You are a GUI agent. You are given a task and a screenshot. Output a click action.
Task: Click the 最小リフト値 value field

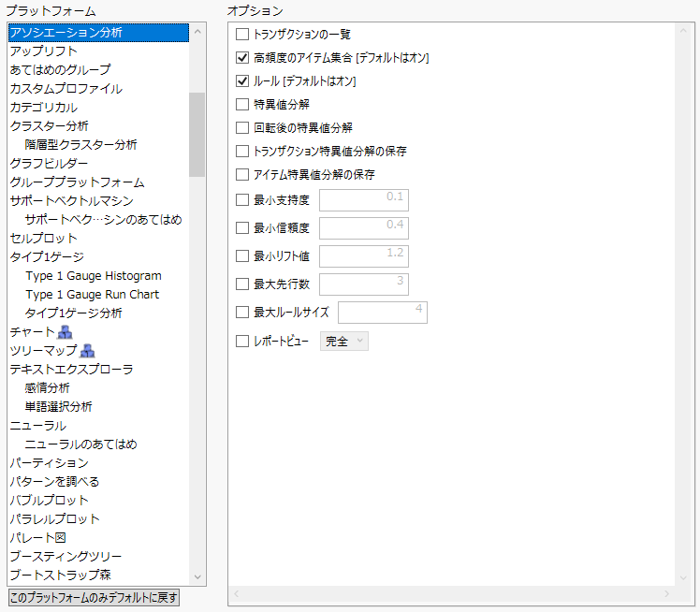tap(364, 256)
